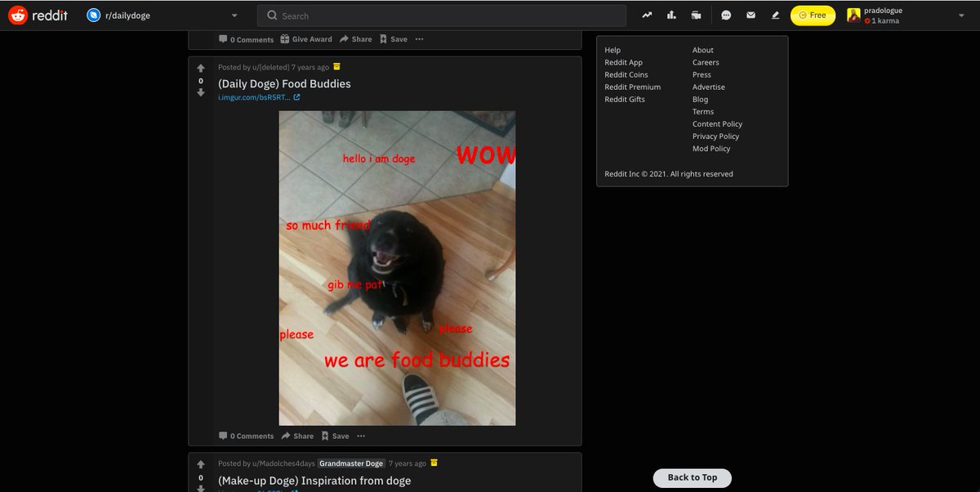The image size is (980, 492).
Task: Open the Reddit App footer link
Action: point(623,62)
